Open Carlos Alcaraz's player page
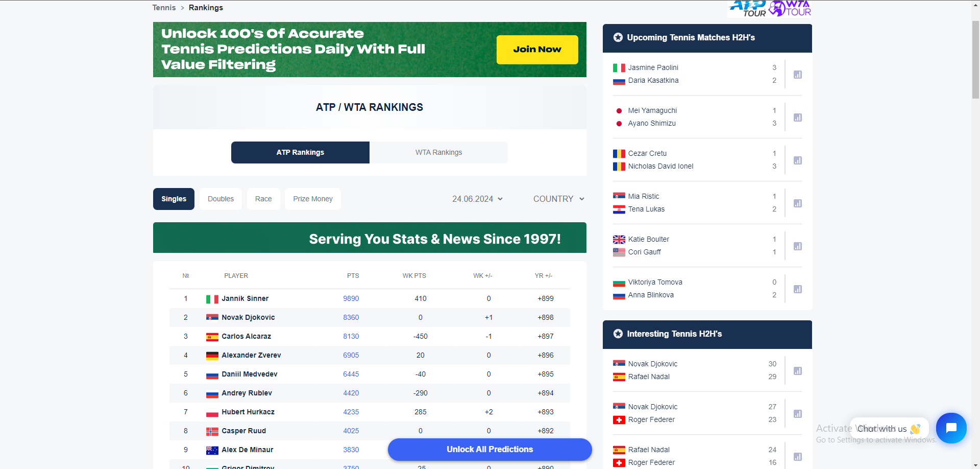980x469 pixels. [247, 336]
